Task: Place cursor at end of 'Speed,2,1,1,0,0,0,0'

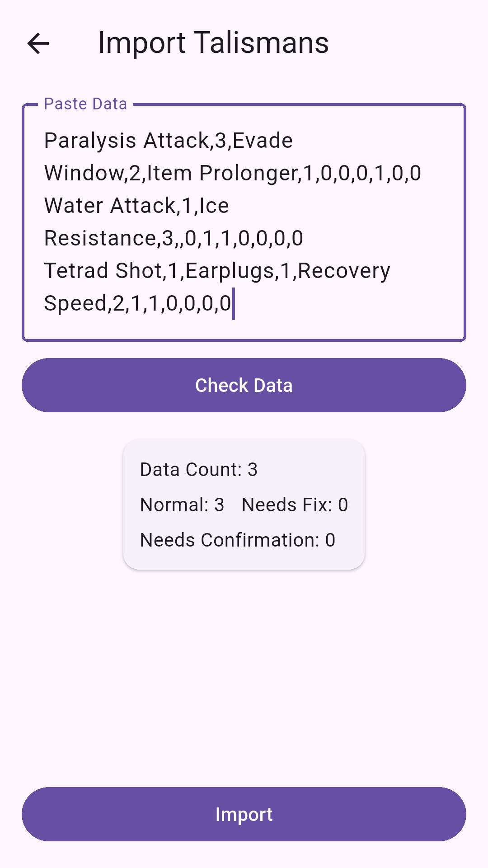Action: (x=232, y=303)
